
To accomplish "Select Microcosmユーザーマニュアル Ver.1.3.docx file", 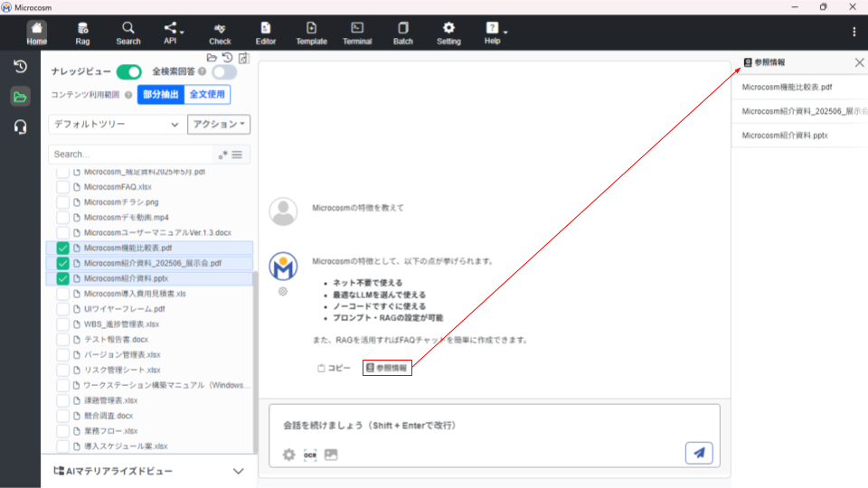I will 157,233.
